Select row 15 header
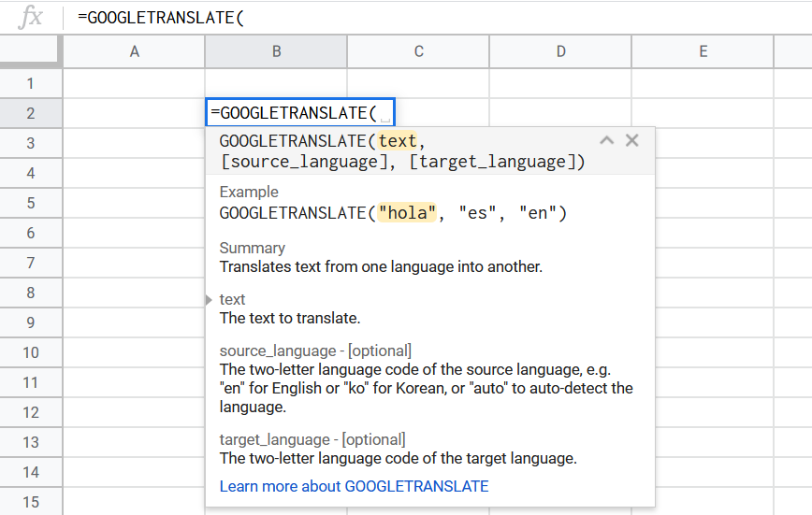Screen dimensions: 812x515 click(x=31, y=502)
